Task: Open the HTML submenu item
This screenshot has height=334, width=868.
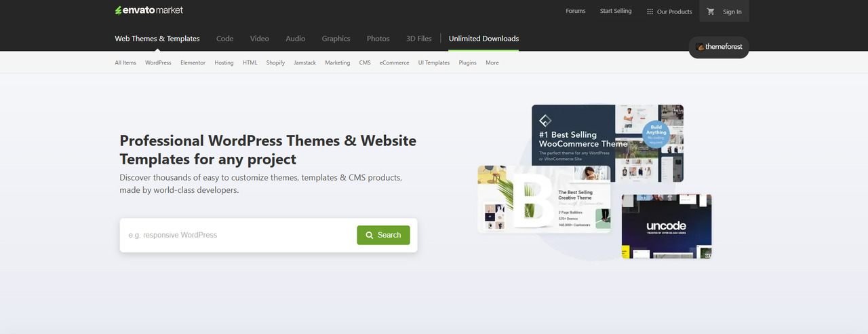Action: tap(250, 62)
